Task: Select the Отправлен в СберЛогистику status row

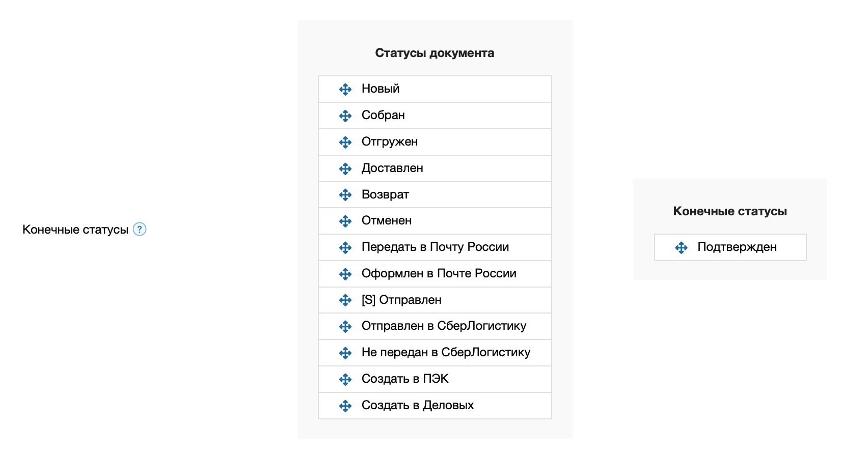Action: point(444,326)
